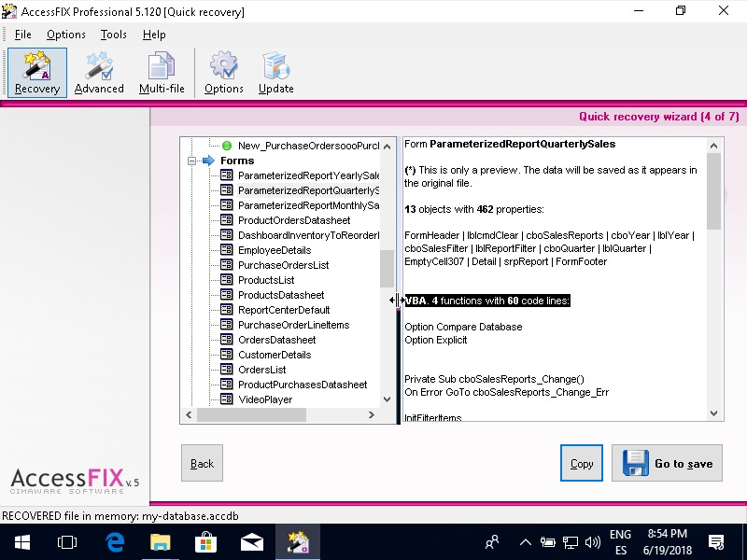Click the Go to save button
Viewport: 747px width, 560px height.
coord(667,463)
